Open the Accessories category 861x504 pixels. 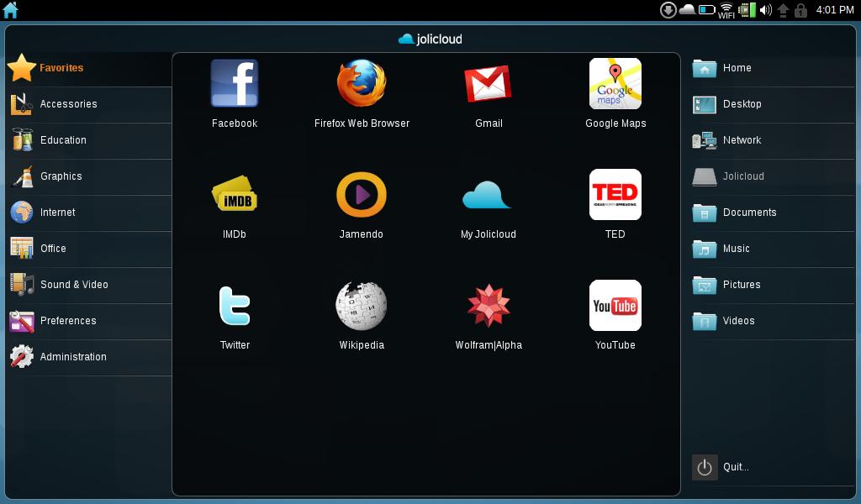point(89,104)
